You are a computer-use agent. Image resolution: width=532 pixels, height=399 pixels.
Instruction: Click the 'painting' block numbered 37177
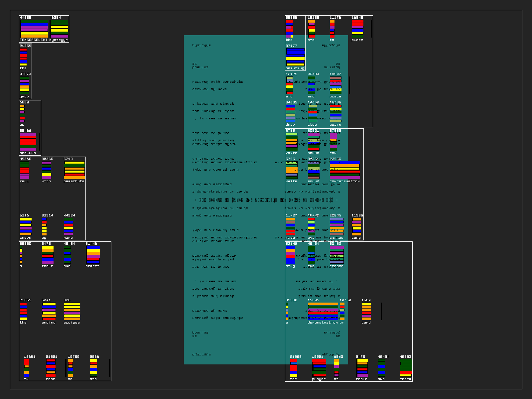pos(295,57)
